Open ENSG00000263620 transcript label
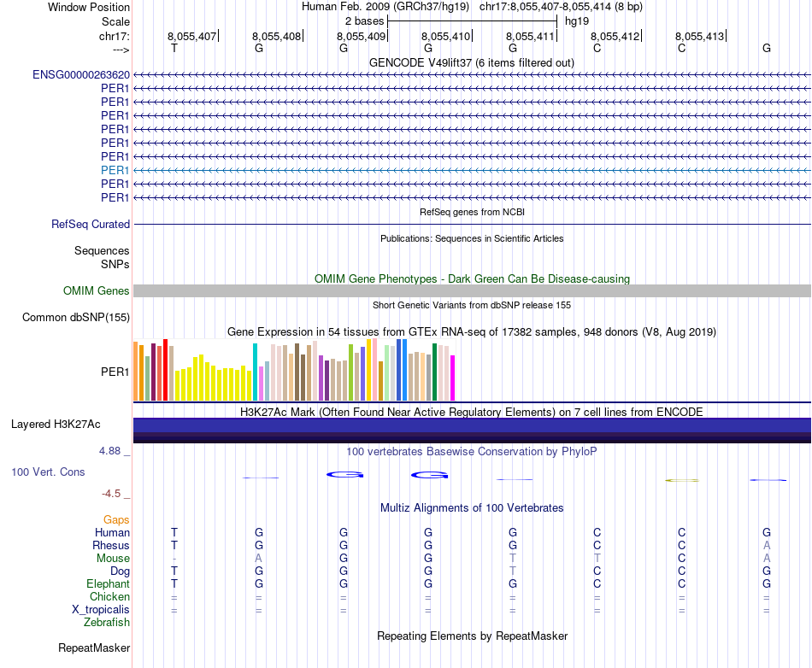 [81, 74]
